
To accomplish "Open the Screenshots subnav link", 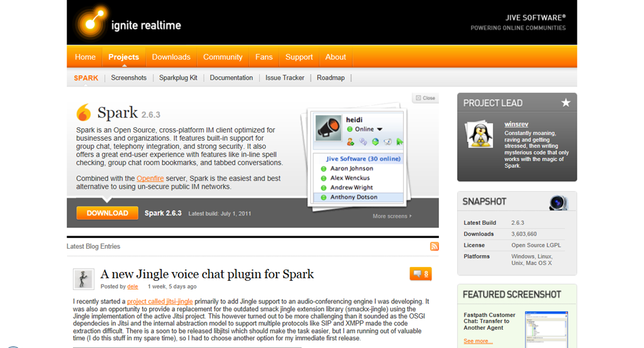I will pos(128,77).
